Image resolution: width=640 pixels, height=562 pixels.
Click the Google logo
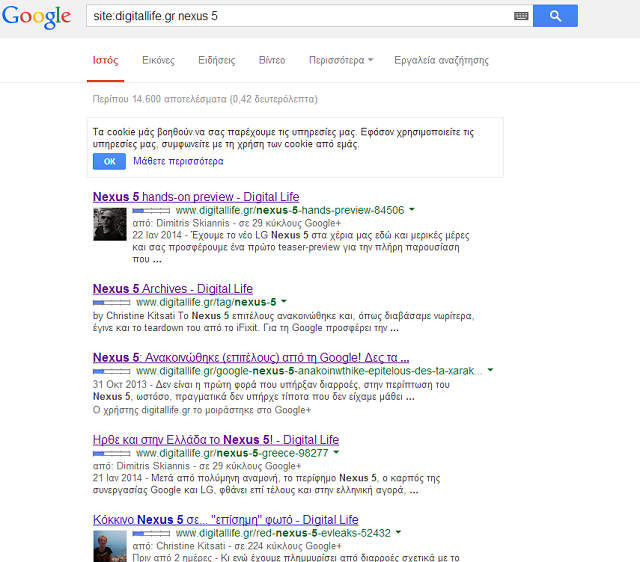coord(36,16)
